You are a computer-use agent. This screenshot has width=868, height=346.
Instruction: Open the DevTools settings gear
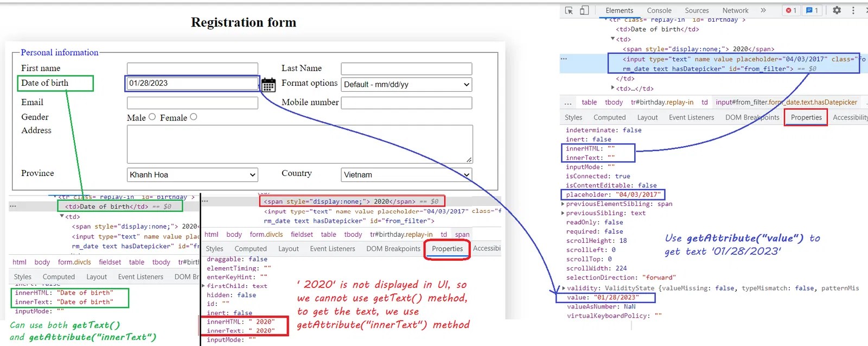click(837, 10)
